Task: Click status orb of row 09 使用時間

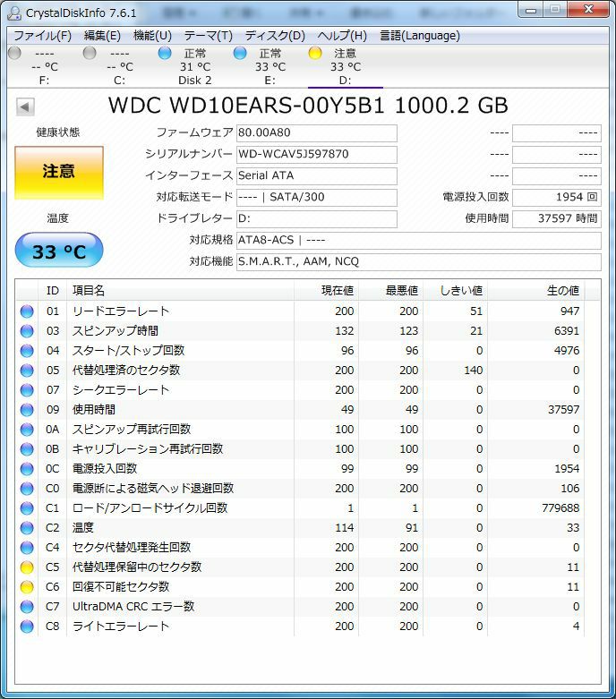Action: [x=27, y=410]
